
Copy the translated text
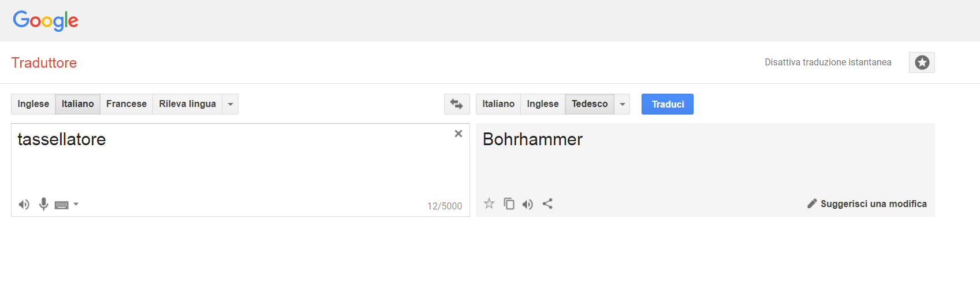click(509, 204)
